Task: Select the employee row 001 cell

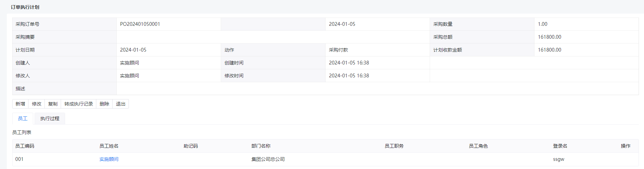Action: click(x=19, y=159)
